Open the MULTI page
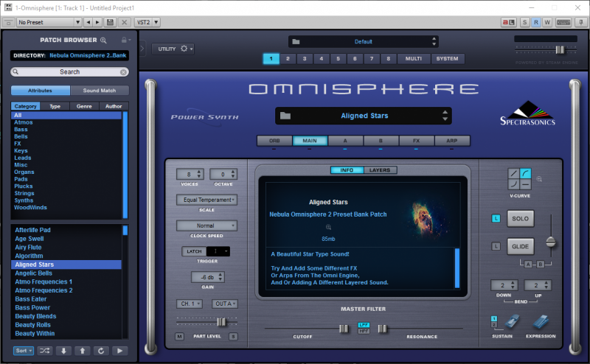 [x=414, y=59]
